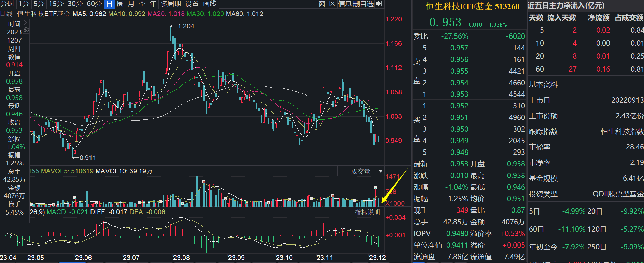Open the 设置 settings menu
This screenshot has height=263, width=644.
pos(192,4)
